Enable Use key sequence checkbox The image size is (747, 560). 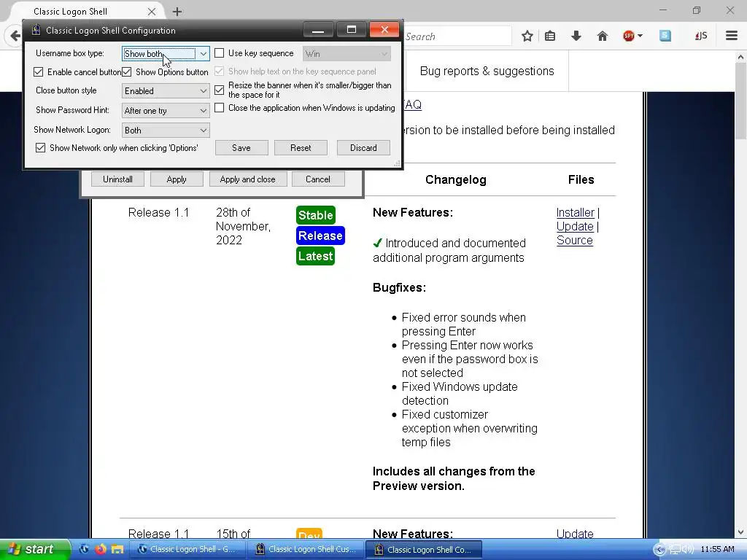pyautogui.click(x=219, y=53)
